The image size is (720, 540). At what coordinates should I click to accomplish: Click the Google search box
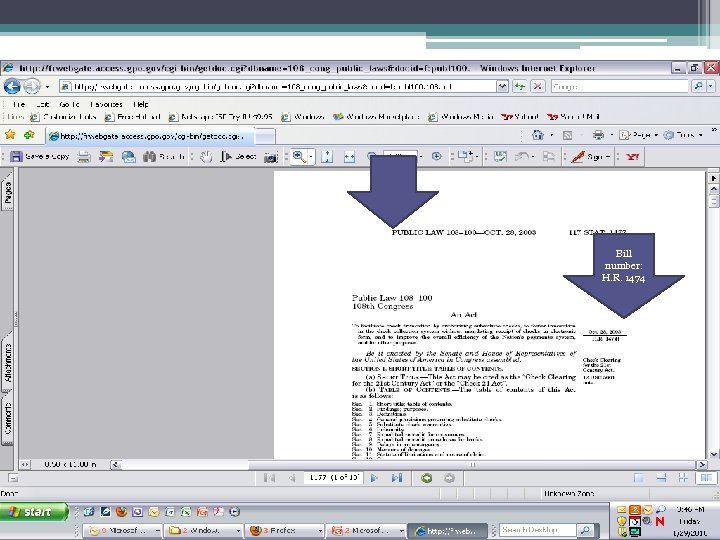coord(620,86)
